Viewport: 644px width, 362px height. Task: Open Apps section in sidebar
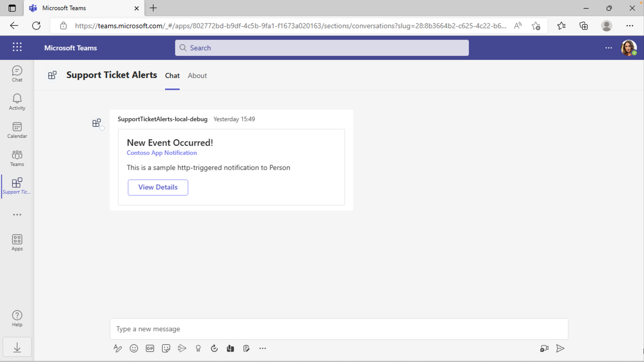click(17, 242)
